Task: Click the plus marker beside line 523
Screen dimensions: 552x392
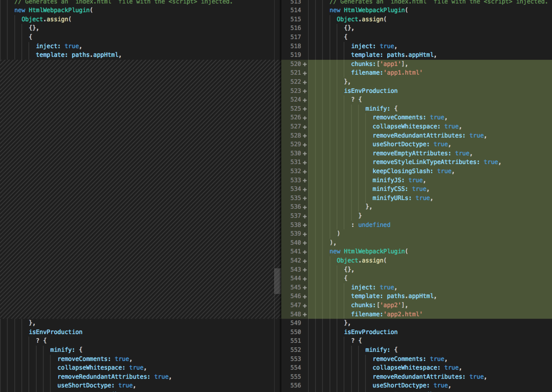Action: 305,91
